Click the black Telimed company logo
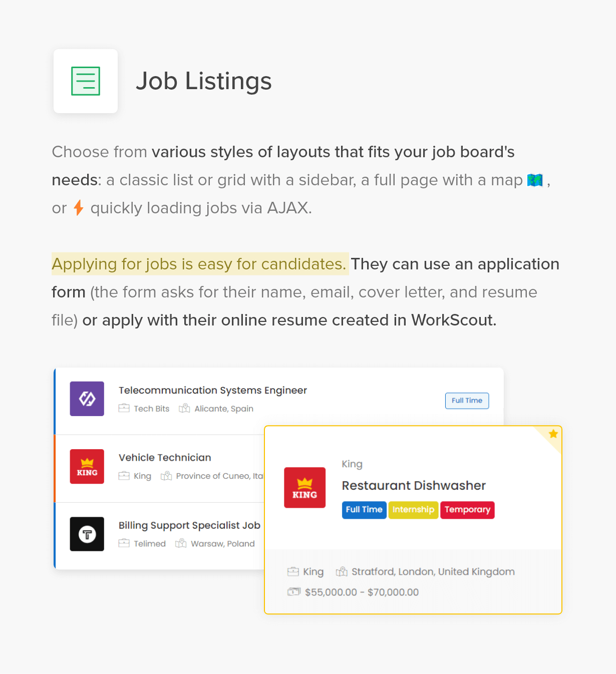The width and height of the screenshot is (616, 674). click(x=87, y=534)
